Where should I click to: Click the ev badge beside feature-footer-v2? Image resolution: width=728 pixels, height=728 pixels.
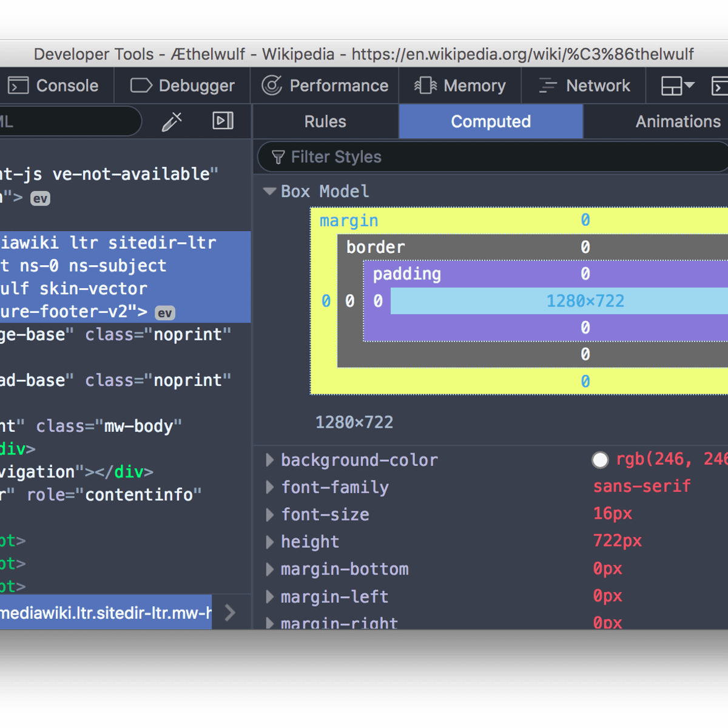164,313
